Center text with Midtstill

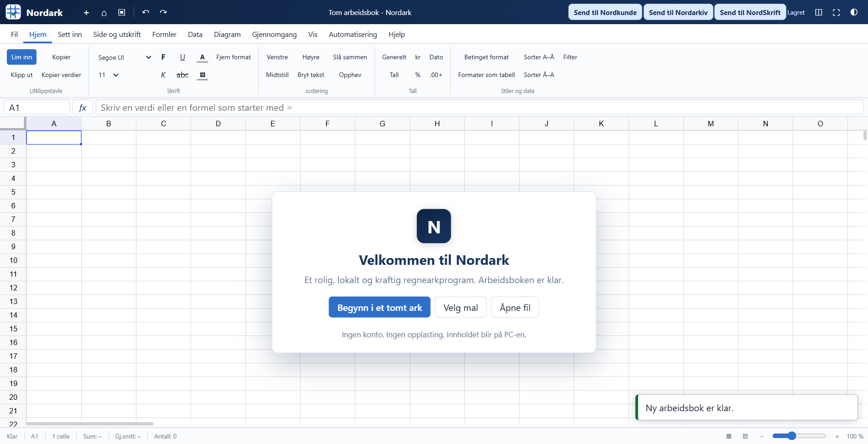[277, 75]
